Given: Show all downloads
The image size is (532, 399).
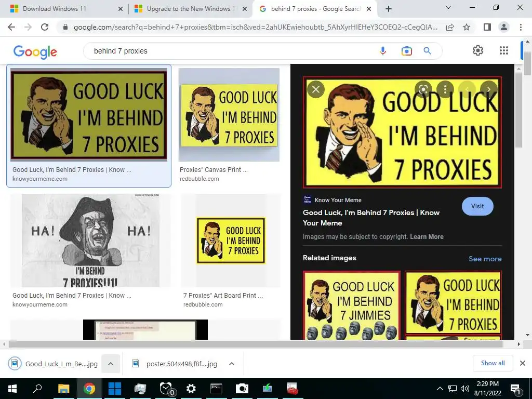Looking at the screenshot, I should coord(493,363).
